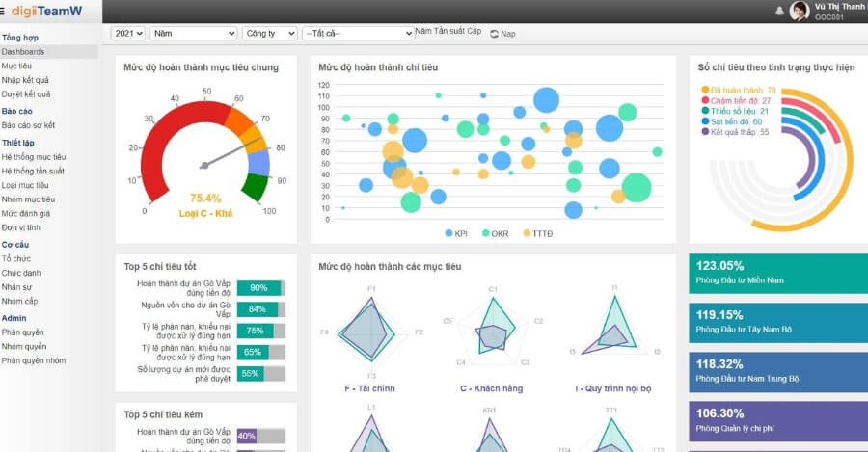
Task: Click the purple dot for Kết quả thấp
Action: (706, 132)
